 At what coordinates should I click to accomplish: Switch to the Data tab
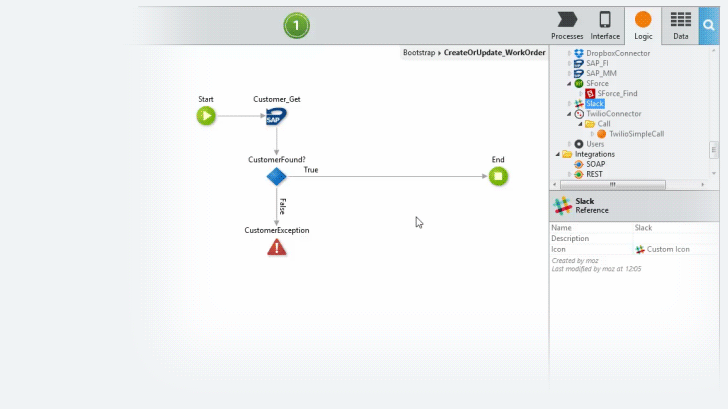coord(681,26)
